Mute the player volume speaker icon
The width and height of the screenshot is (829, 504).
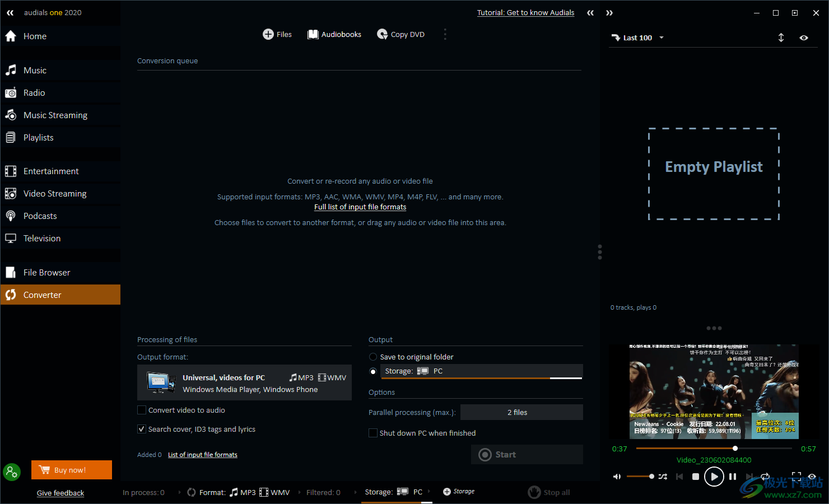617,477
